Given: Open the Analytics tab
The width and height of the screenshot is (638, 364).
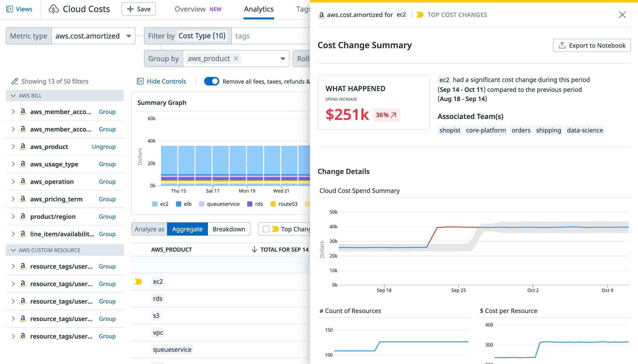Looking at the screenshot, I should point(259,9).
